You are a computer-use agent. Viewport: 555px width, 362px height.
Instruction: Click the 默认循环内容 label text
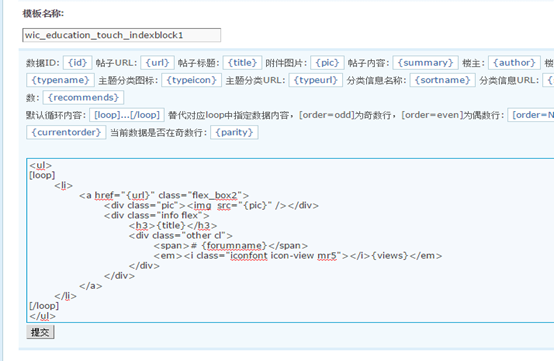coord(56,115)
